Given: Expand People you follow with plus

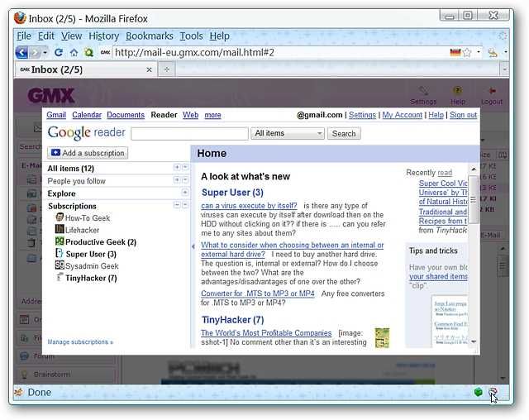Looking at the screenshot, I should 176,179.
